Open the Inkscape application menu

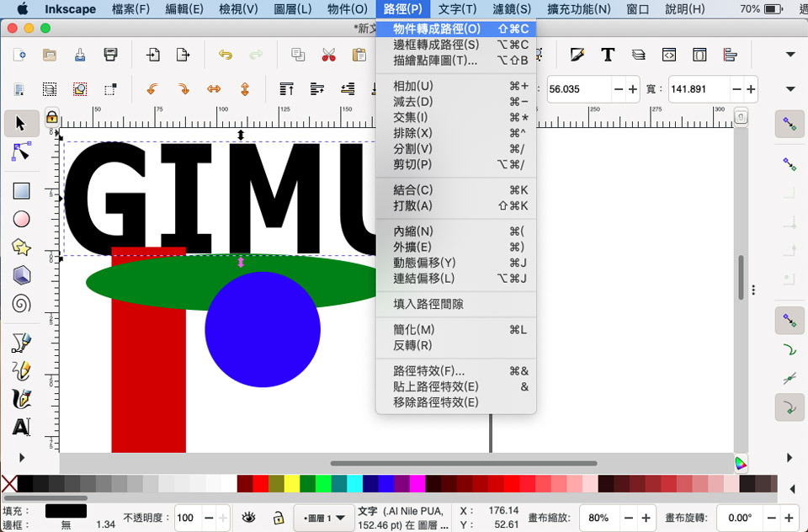pyautogui.click(x=70, y=8)
